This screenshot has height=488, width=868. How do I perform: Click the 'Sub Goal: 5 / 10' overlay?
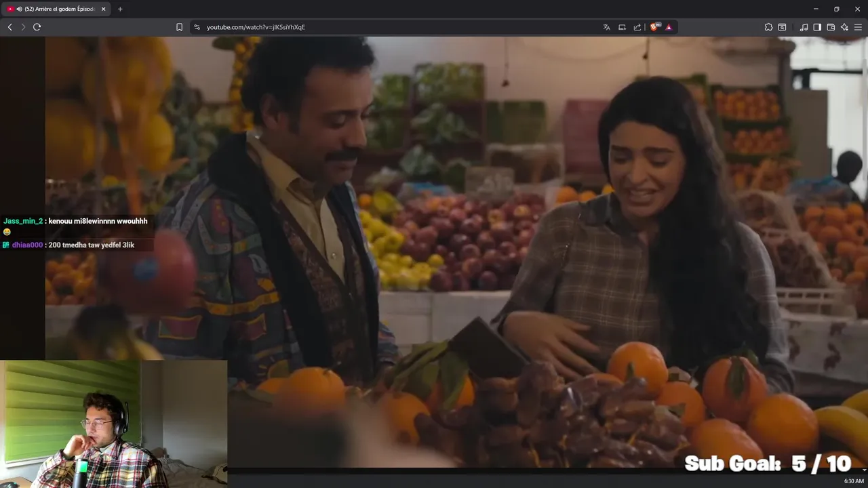point(768,464)
